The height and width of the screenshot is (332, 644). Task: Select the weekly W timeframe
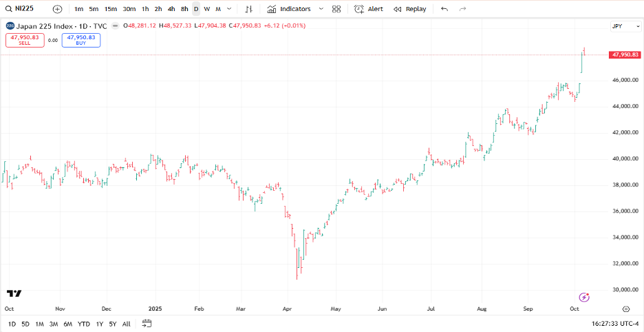206,9
